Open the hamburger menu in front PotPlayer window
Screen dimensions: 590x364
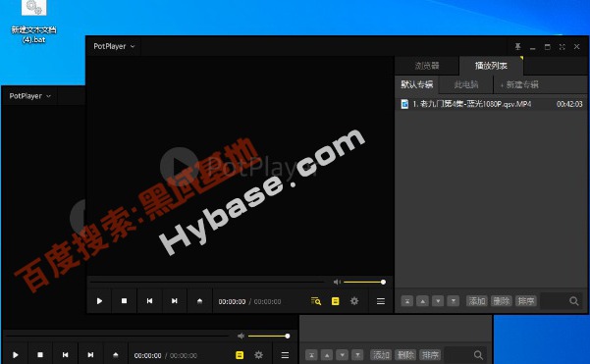point(381,301)
